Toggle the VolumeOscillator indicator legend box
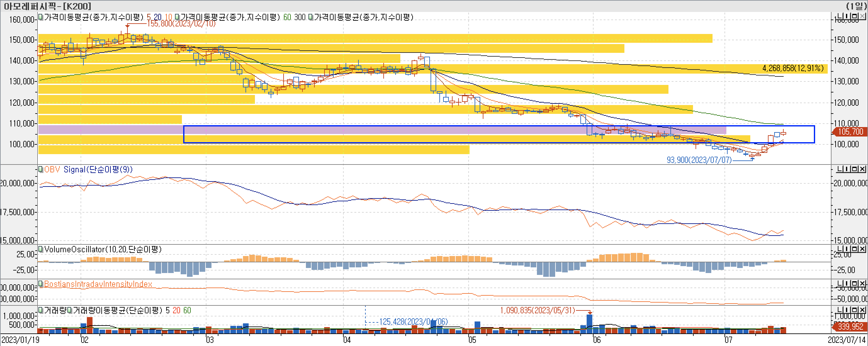This screenshot has height=346, width=868. pos(40,249)
